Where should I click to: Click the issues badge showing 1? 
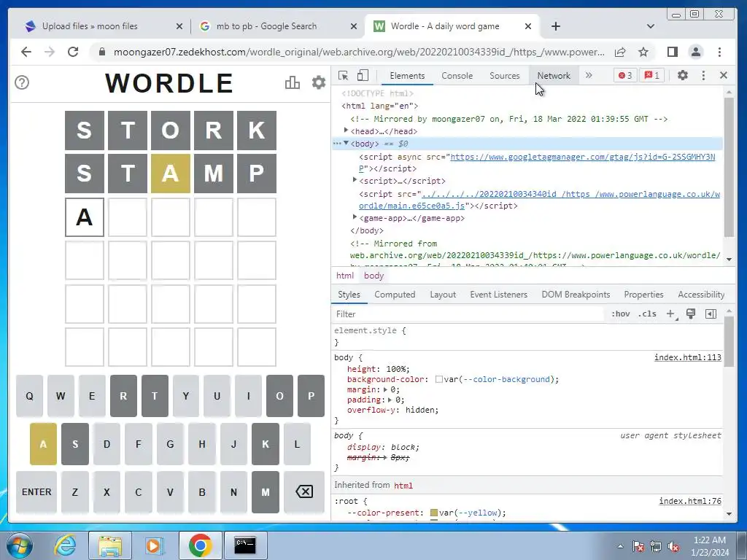(x=651, y=75)
